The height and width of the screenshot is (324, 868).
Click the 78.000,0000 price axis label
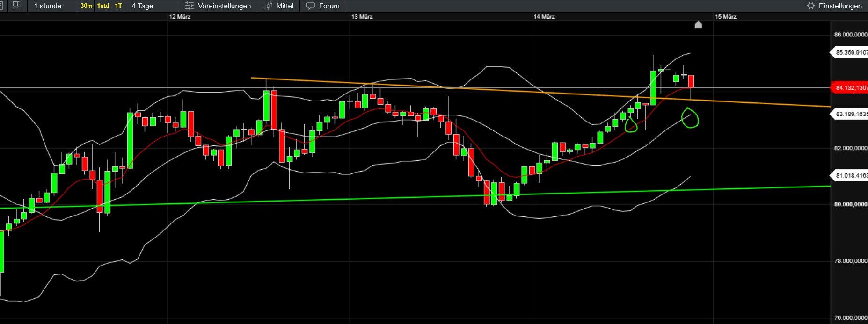click(851, 261)
